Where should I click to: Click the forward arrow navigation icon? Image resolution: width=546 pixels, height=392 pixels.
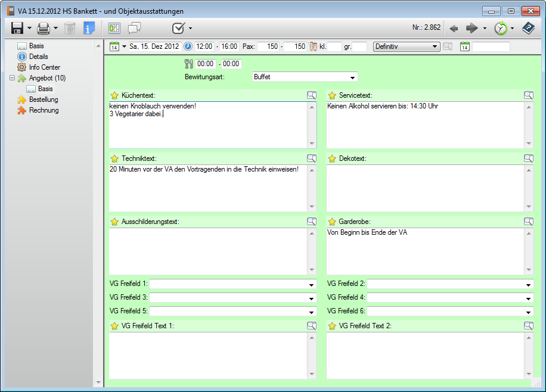pyautogui.click(x=472, y=28)
